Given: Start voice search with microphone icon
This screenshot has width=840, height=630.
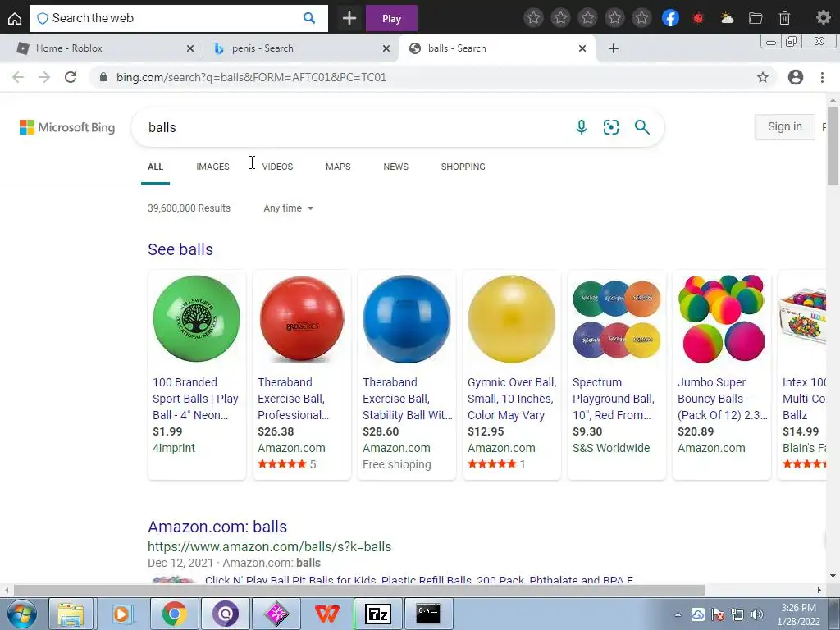Looking at the screenshot, I should tap(582, 127).
